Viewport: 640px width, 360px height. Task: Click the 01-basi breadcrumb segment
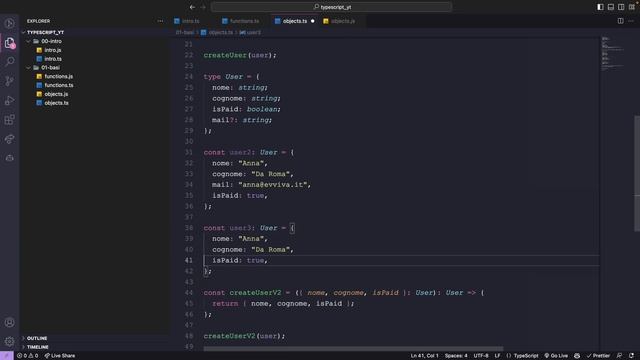click(x=185, y=32)
